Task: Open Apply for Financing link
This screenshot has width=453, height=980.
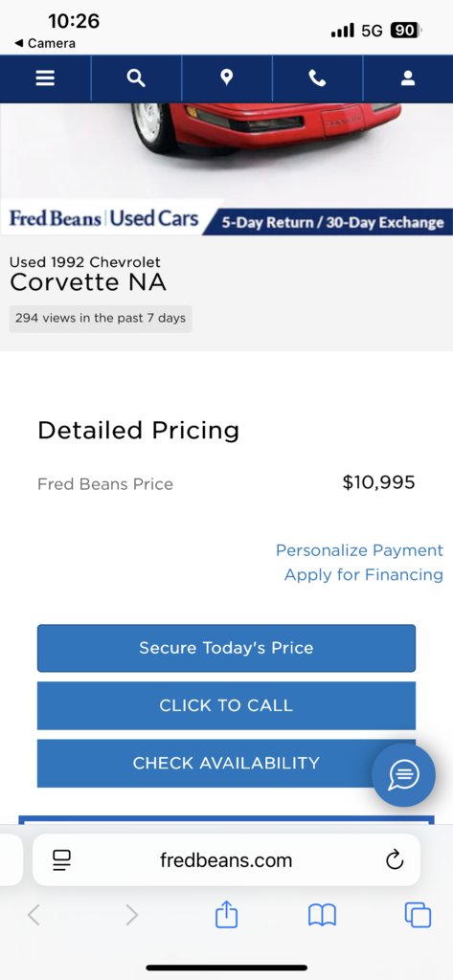Action: pos(364,574)
